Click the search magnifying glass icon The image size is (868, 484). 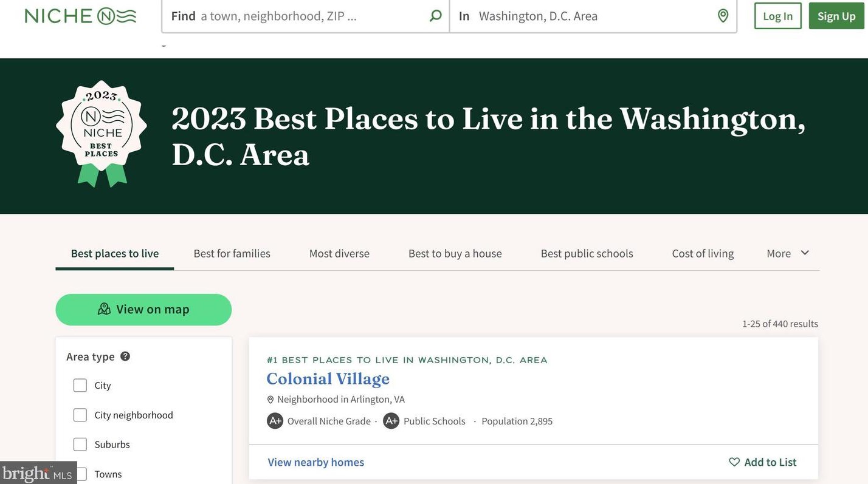click(435, 16)
